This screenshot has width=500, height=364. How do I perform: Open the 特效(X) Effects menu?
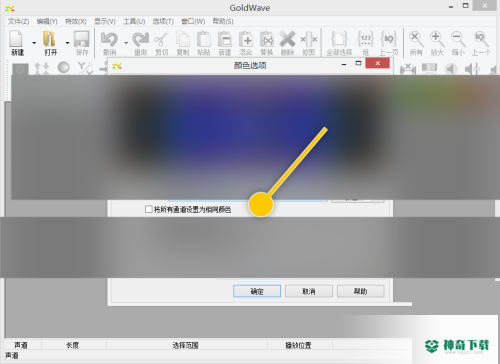point(76,22)
